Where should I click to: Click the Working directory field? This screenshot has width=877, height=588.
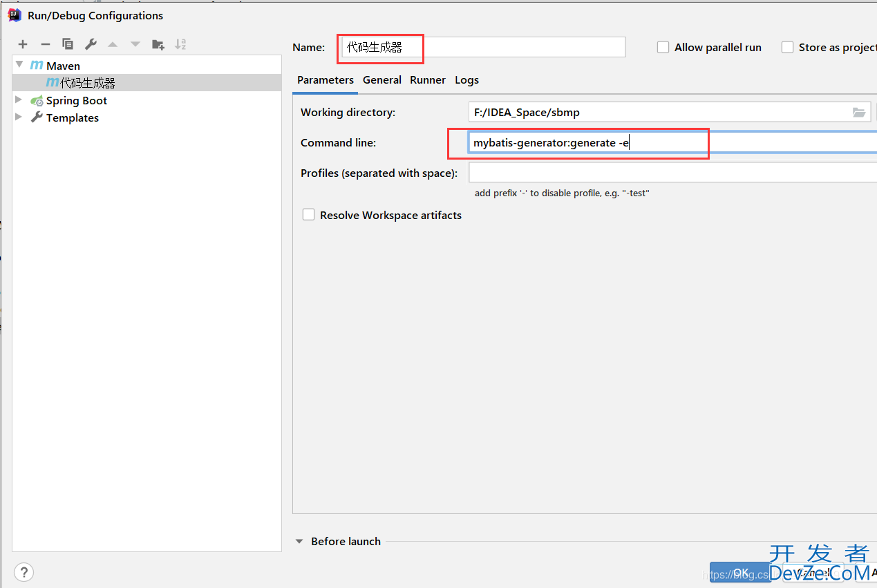[670, 112]
